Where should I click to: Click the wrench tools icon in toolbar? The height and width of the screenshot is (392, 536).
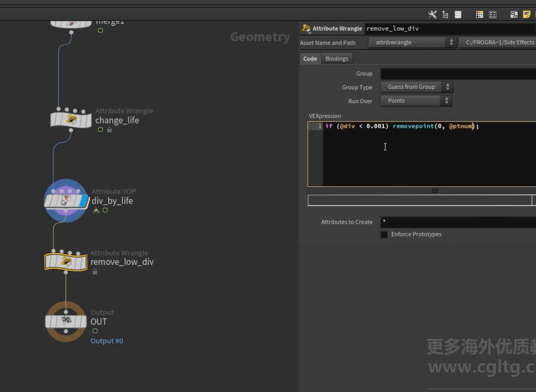point(433,15)
